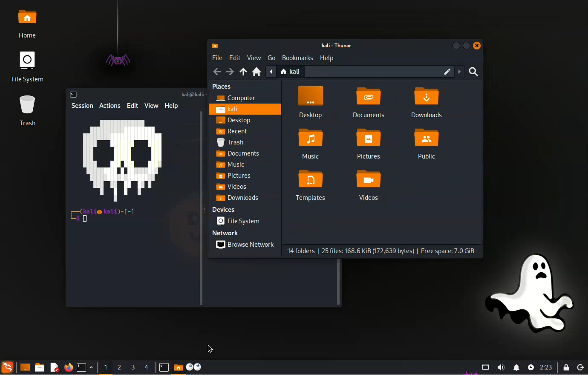Click the log out icon in the panel
This screenshot has height=375, width=588.
pyautogui.click(x=580, y=367)
